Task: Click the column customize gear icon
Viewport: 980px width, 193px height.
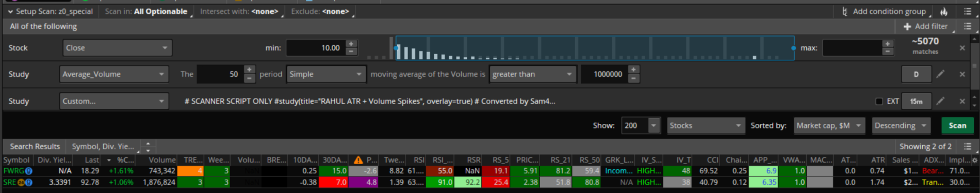Action: [974, 160]
